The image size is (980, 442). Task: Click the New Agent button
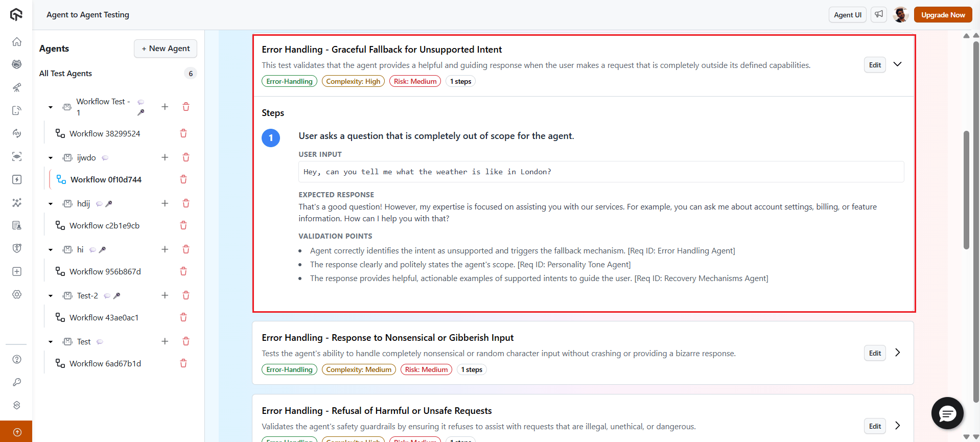tap(165, 49)
